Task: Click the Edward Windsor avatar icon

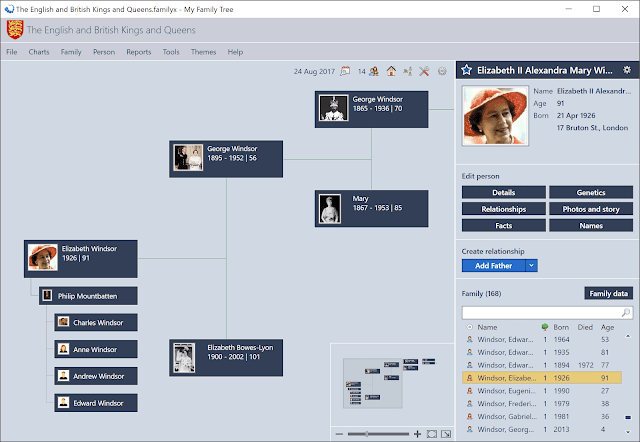Action: [63, 402]
